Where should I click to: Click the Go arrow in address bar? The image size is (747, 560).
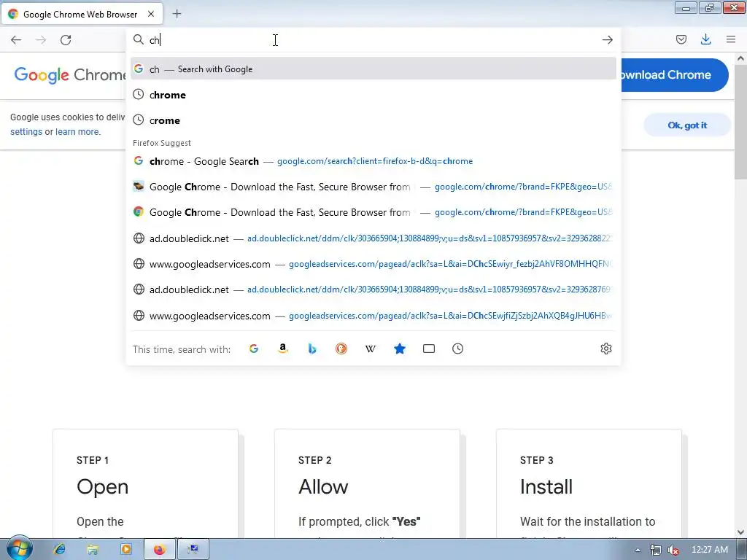(607, 40)
